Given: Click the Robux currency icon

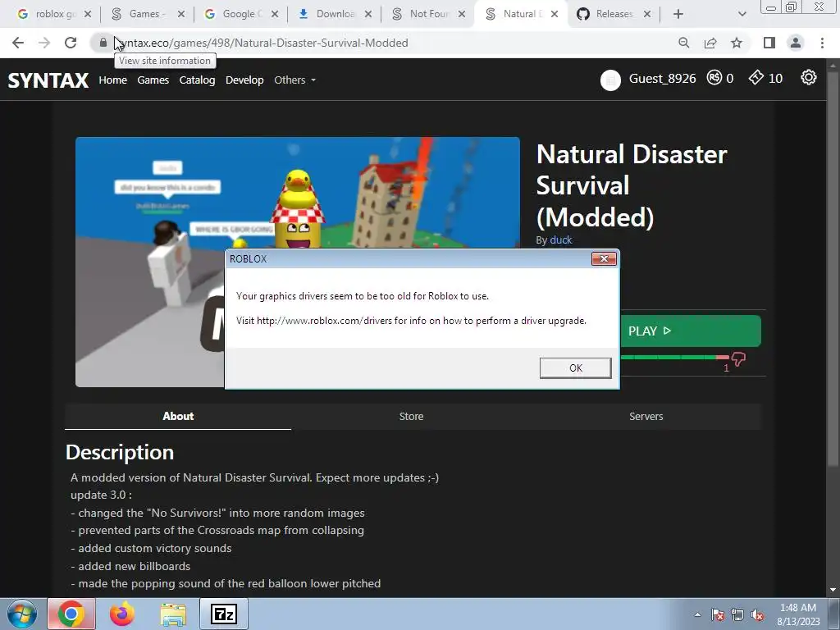Looking at the screenshot, I should (x=714, y=78).
